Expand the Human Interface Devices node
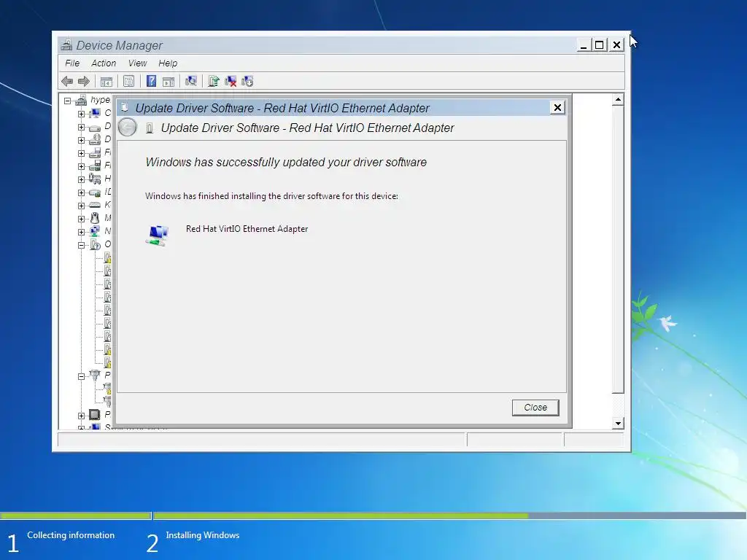The width and height of the screenshot is (747, 560). pos(81,179)
